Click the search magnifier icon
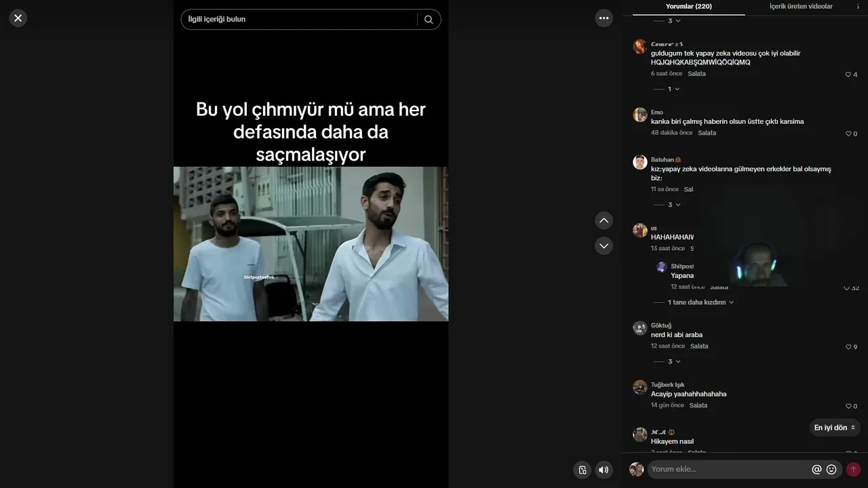Viewport: 868px width, 488px height. click(x=429, y=20)
